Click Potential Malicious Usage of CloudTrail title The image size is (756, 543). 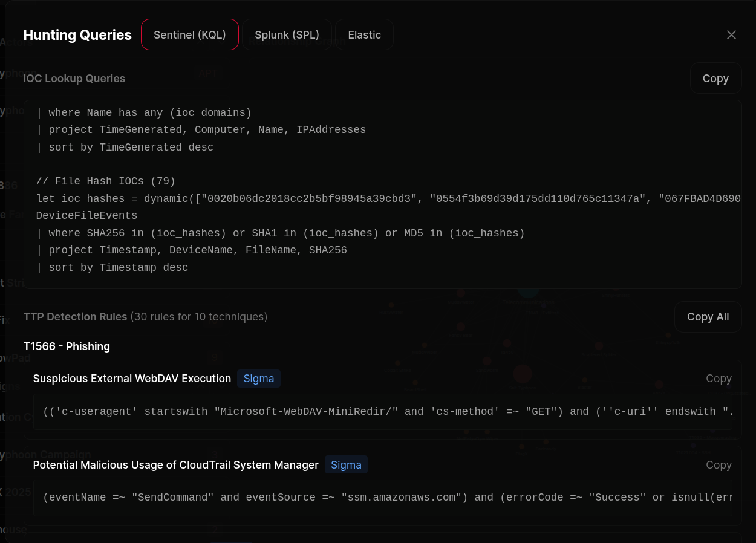[176, 465]
